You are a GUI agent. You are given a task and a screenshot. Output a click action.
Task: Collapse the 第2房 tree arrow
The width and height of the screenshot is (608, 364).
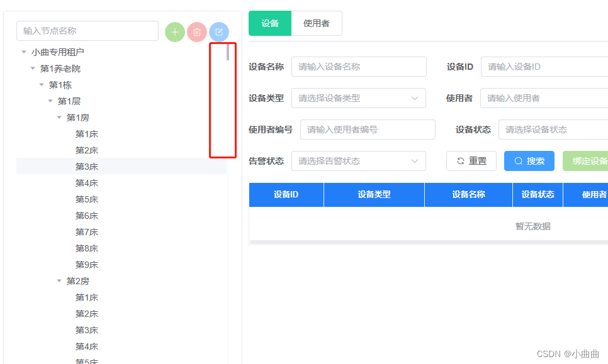(59, 281)
